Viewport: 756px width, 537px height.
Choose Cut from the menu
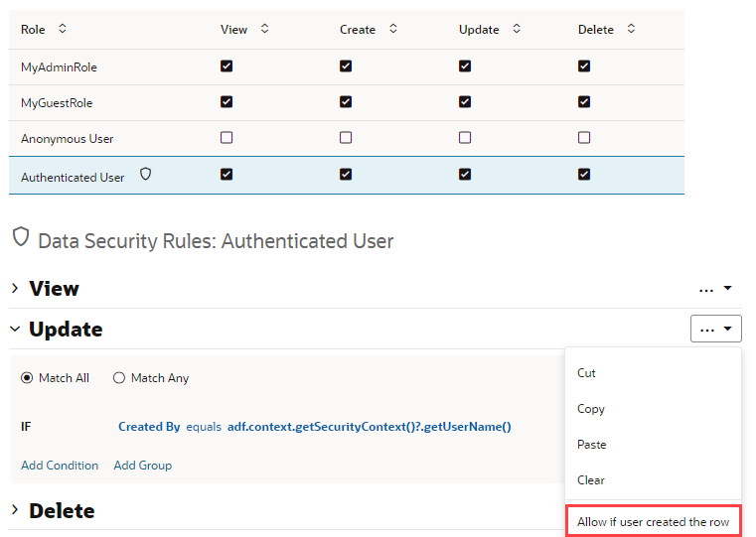pyautogui.click(x=586, y=373)
